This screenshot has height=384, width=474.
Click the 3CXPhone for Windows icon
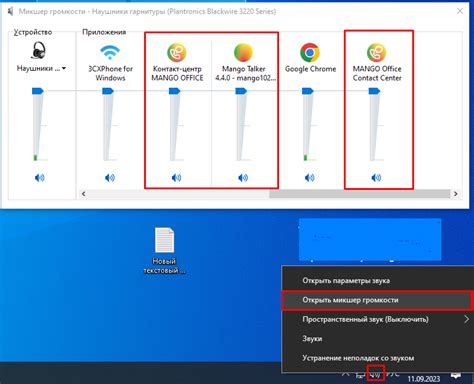pyautogui.click(x=110, y=53)
